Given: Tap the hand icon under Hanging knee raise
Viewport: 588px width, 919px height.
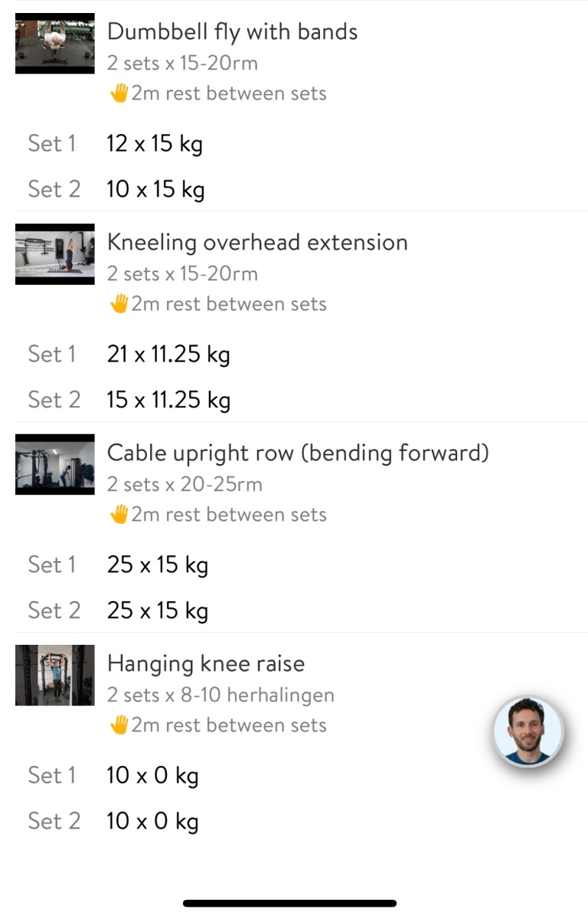Looking at the screenshot, I should click(x=119, y=726).
